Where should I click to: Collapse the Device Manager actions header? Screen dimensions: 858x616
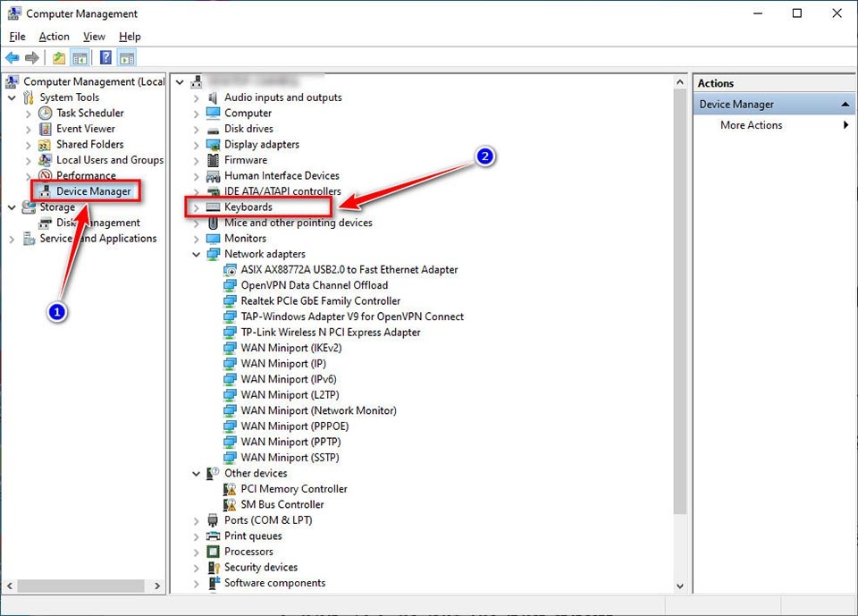point(845,104)
